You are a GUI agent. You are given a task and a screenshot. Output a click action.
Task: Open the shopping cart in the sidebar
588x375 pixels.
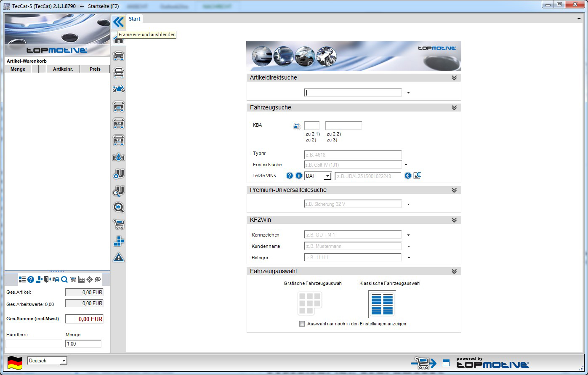pos(119,224)
